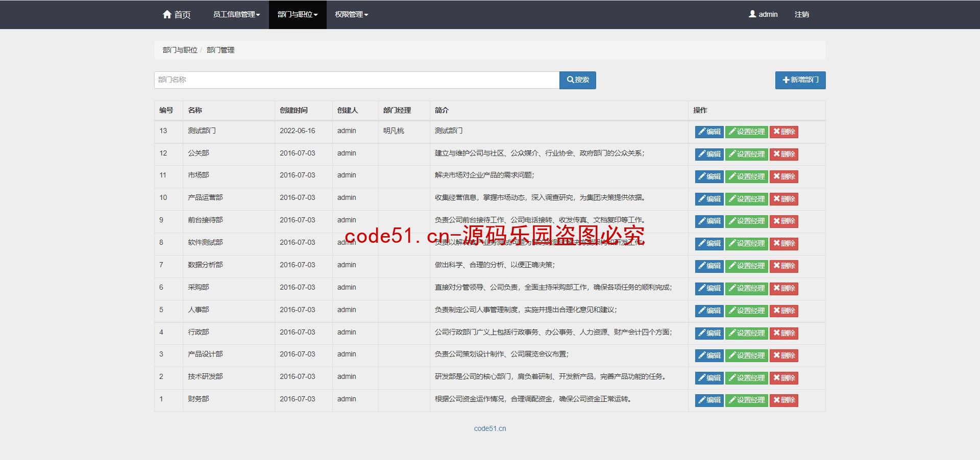The image size is (980, 460).
Task: Edit the 前台接待部 department
Action: pyautogui.click(x=709, y=221)
